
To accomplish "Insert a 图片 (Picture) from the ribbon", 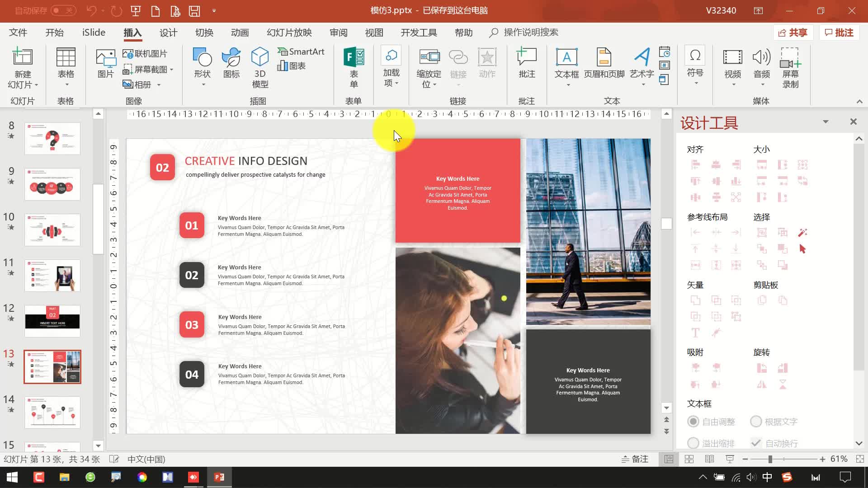I will [106, 64].
